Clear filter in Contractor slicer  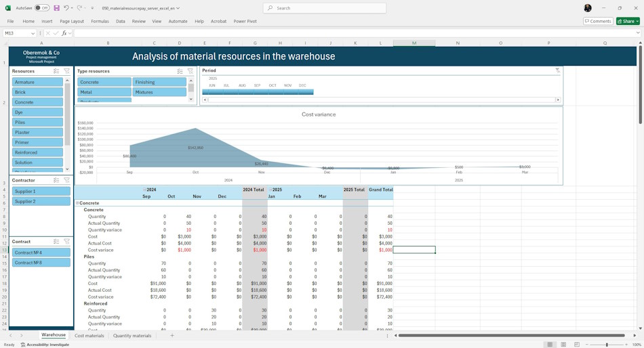click(x=67, y=180)
